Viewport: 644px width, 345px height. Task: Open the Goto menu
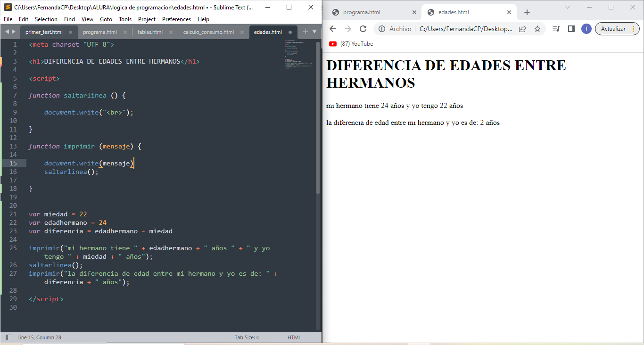click(106, 19)
